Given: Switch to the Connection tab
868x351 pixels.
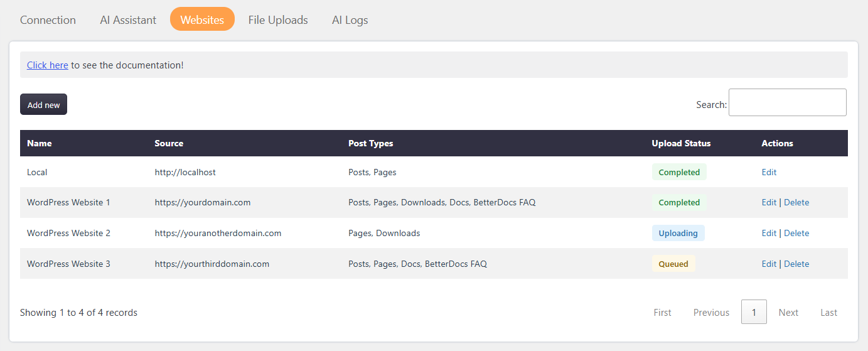Looking at the screenshot, I should (x=48, y=19).
